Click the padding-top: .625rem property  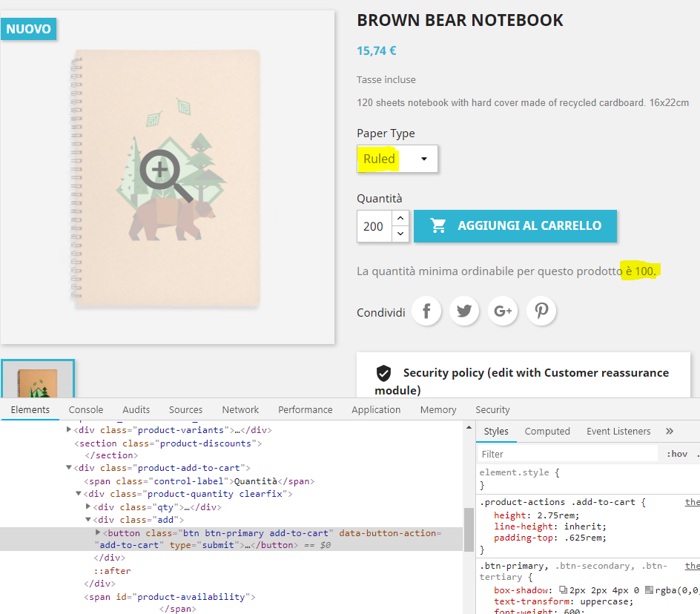click(550, 538)
